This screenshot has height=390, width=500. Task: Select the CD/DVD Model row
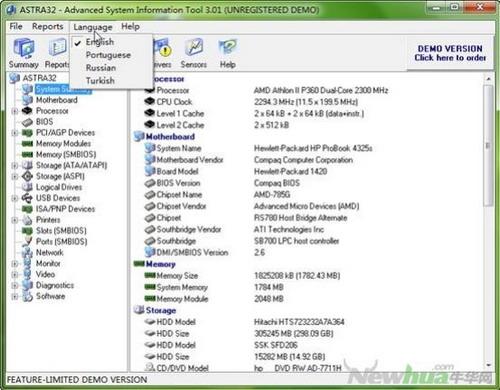(x=243, y=368)
